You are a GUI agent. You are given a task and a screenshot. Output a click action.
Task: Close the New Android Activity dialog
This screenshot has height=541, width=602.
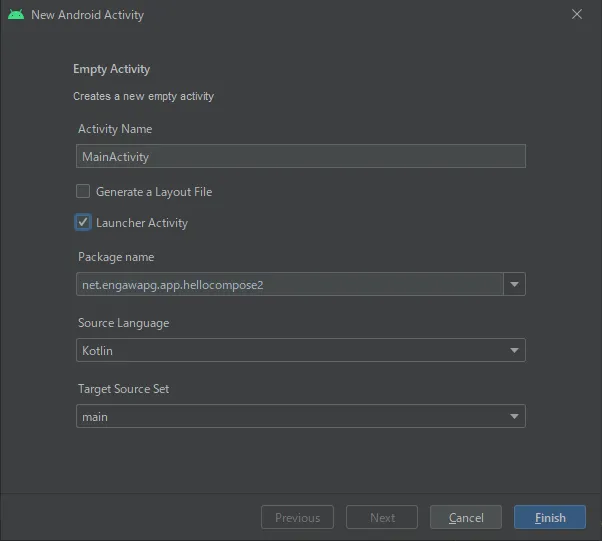pyautogui.click(x=577, y=14)
